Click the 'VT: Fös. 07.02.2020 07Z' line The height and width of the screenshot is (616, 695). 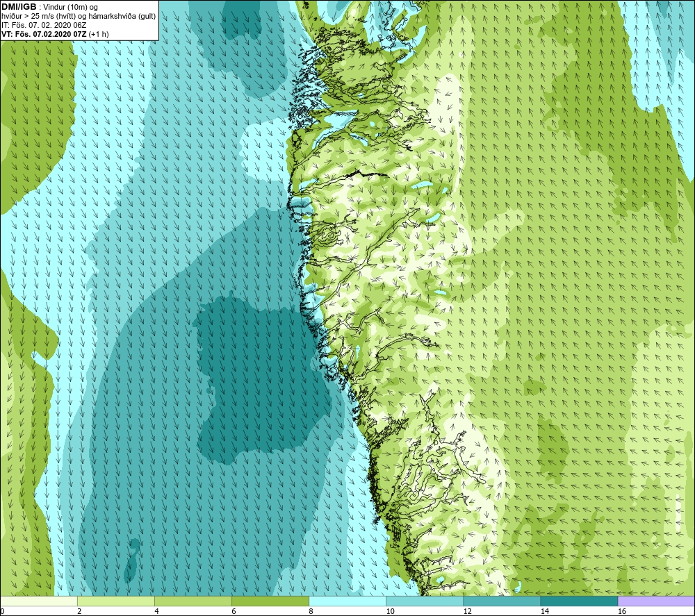click(44, 34)
